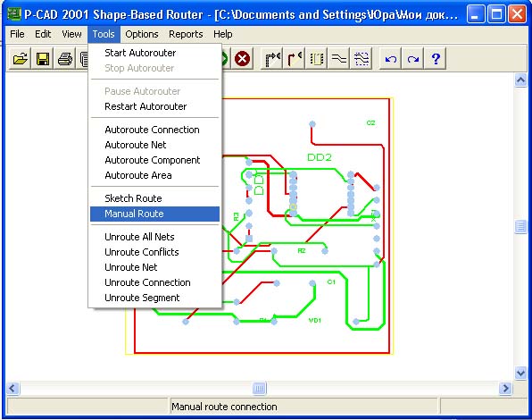Click the pad at top near C2
Screen dimensions: 532x420
[x=312, y=124]
